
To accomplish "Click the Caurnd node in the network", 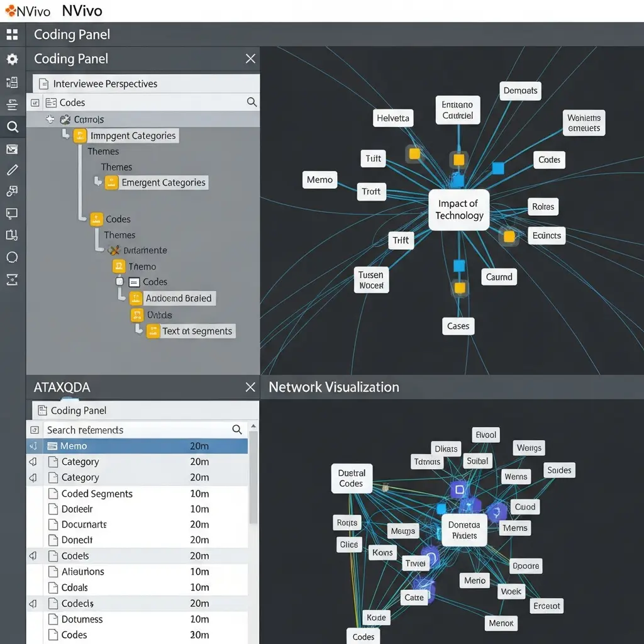I will click(499, 277).
